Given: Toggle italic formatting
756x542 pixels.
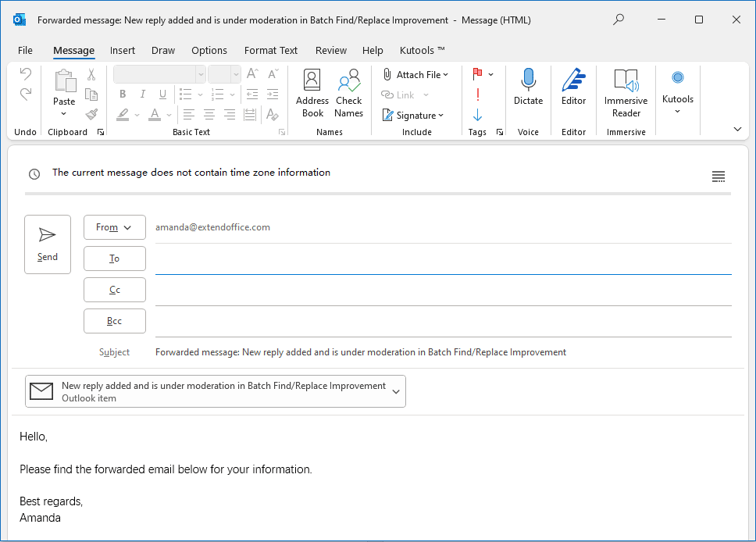Looking at the screenshot, I should click(143, 93).
